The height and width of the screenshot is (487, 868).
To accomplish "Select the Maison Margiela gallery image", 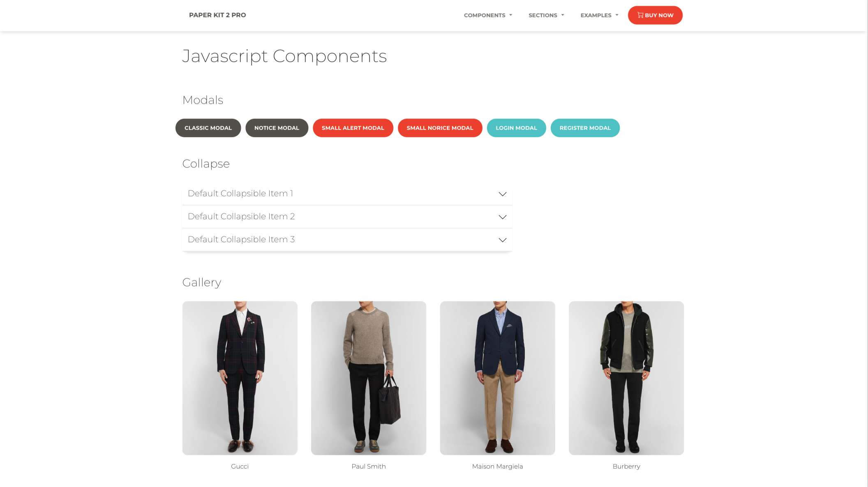I will [x=497, y=377].
